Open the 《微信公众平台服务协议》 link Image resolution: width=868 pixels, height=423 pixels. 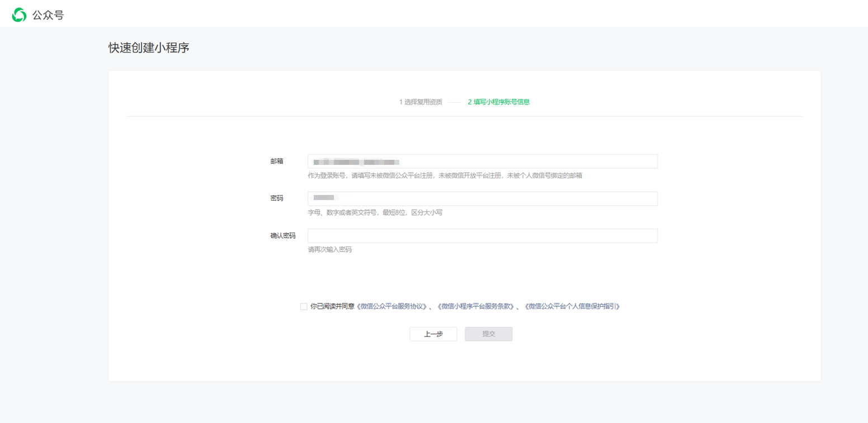tap(392, 306)
